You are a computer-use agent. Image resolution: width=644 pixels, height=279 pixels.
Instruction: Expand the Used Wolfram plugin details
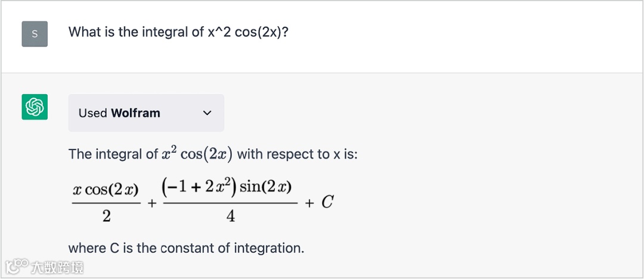point(146,113)
